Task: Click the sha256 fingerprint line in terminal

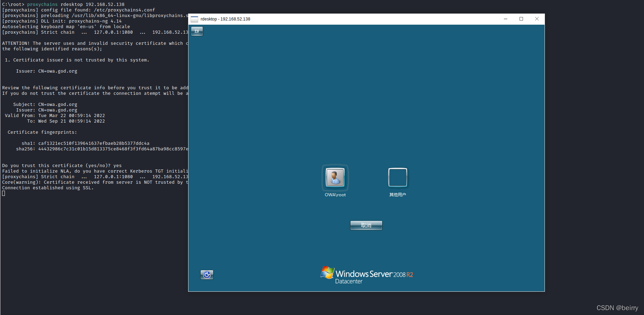Action: [x=102, y=149]
